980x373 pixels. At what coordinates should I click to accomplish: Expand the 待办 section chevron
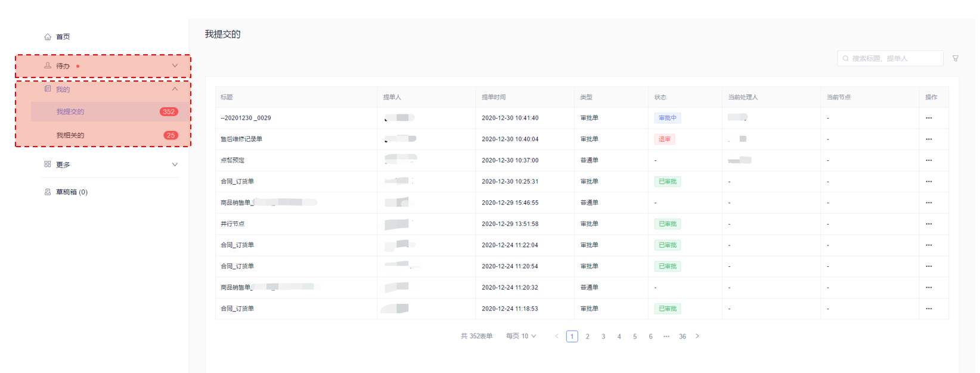(175, 66)
